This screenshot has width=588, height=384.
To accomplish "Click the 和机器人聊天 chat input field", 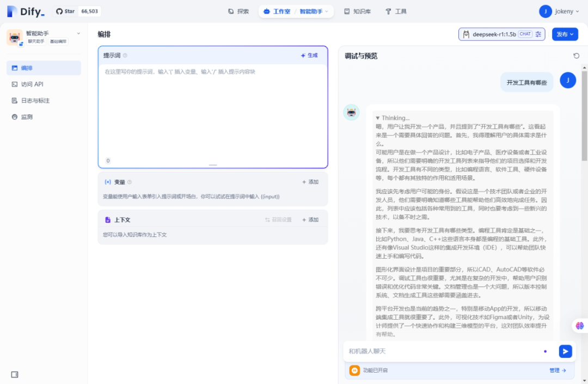I will click(x=443, y=351).
